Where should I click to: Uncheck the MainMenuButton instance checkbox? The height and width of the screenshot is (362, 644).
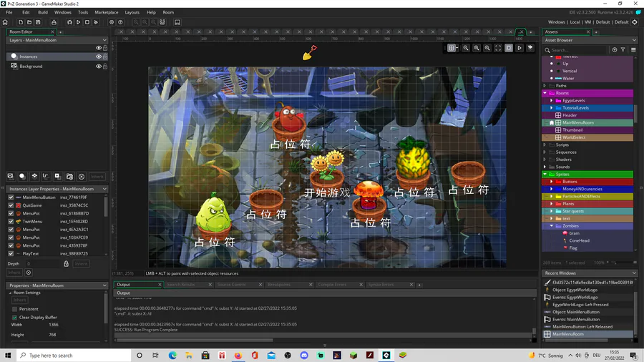pos(11,197)
